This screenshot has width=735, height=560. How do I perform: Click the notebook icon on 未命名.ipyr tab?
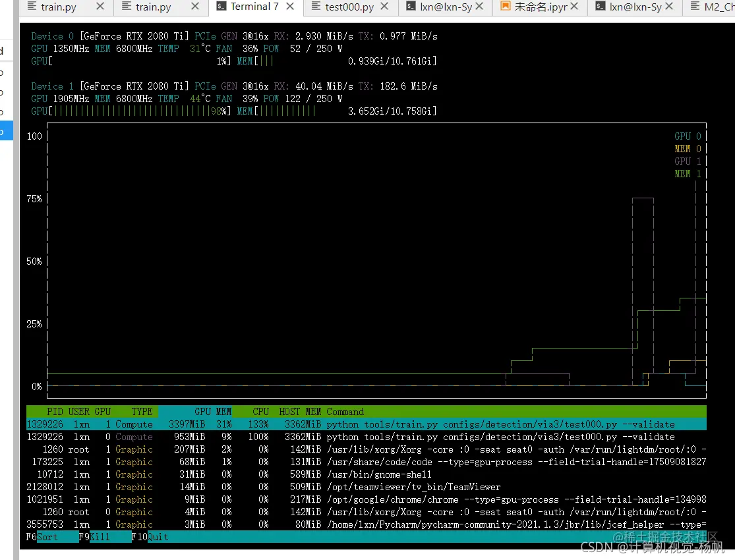click(x=506, y=7)
